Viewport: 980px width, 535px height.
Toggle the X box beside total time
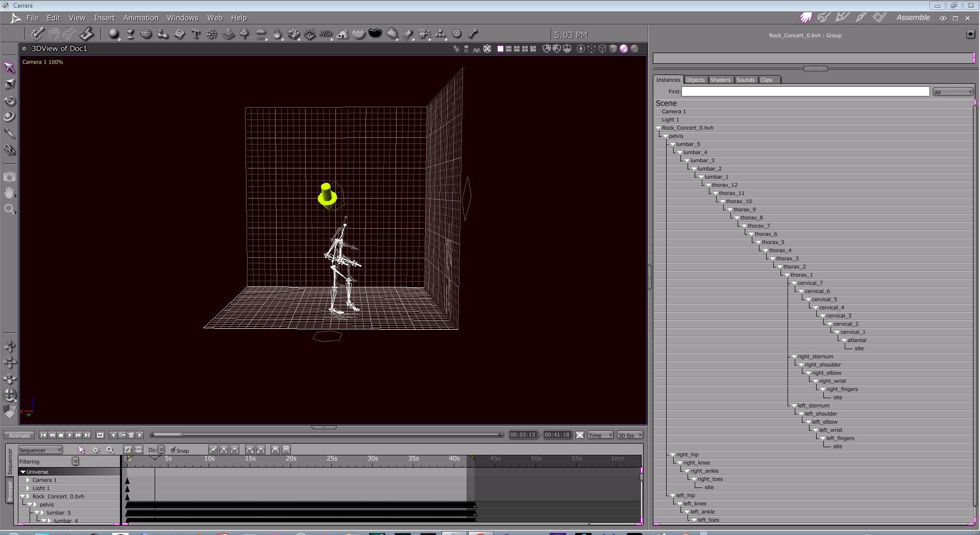pos(580,435)
